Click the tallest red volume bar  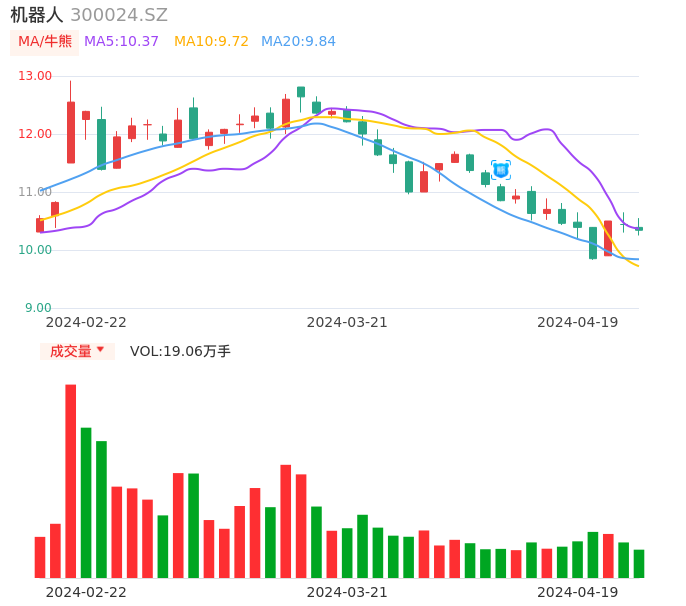click(x=71, y=480)
